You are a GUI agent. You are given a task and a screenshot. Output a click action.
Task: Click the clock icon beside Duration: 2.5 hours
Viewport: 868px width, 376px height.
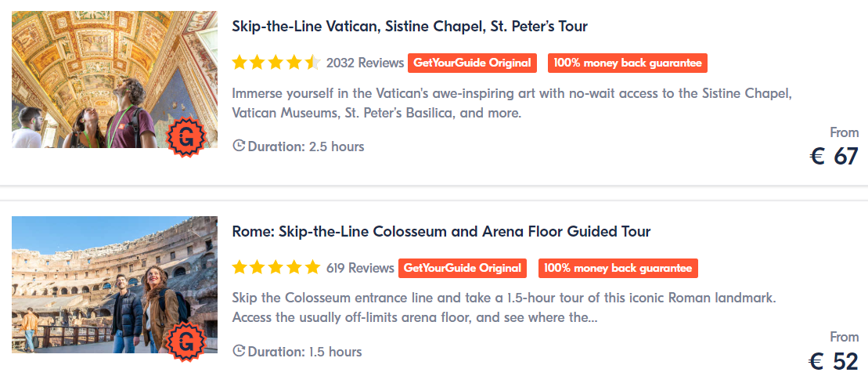click(x=239, y=146)
